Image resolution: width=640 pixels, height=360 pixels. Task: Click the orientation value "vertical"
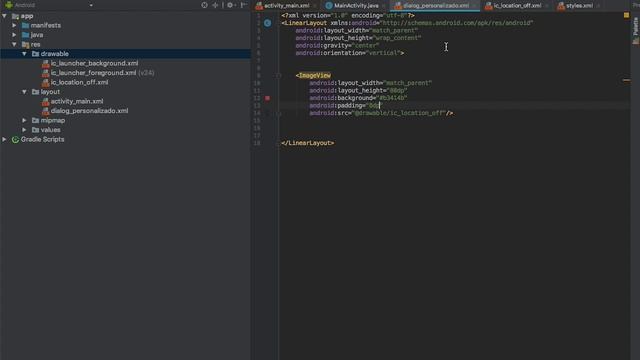coord(383,53)
